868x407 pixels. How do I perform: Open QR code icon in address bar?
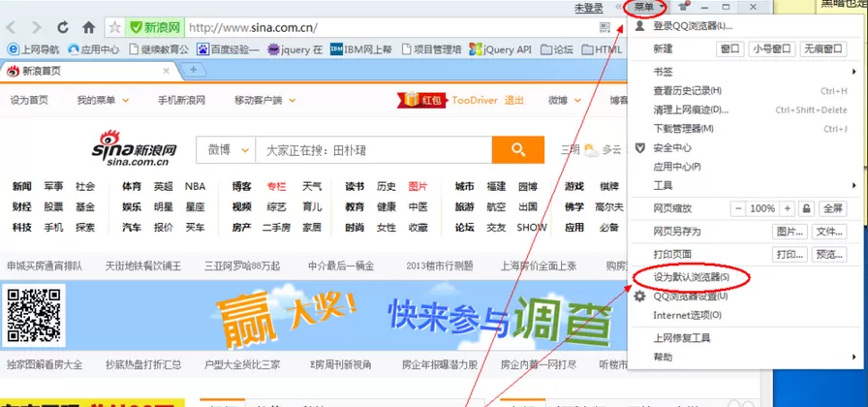[x=604, y=27]
